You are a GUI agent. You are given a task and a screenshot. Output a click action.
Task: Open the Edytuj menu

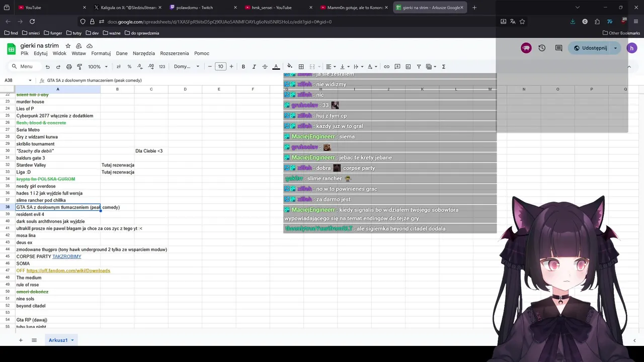pos(40,53)
